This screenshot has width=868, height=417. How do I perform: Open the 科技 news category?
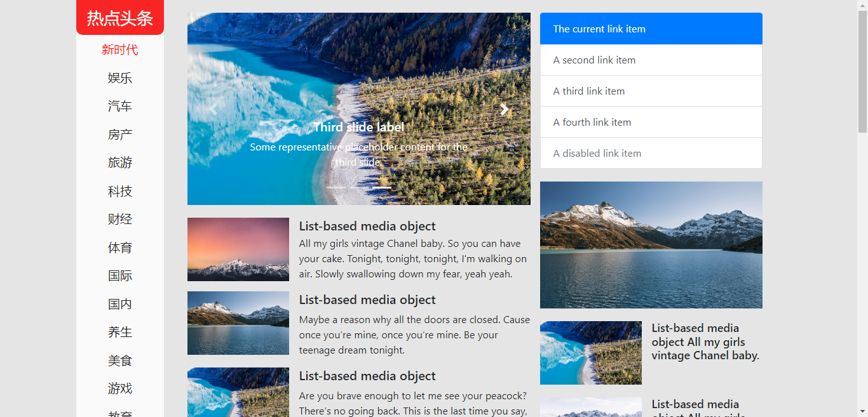pyautogui.click(x=120, y=191)
